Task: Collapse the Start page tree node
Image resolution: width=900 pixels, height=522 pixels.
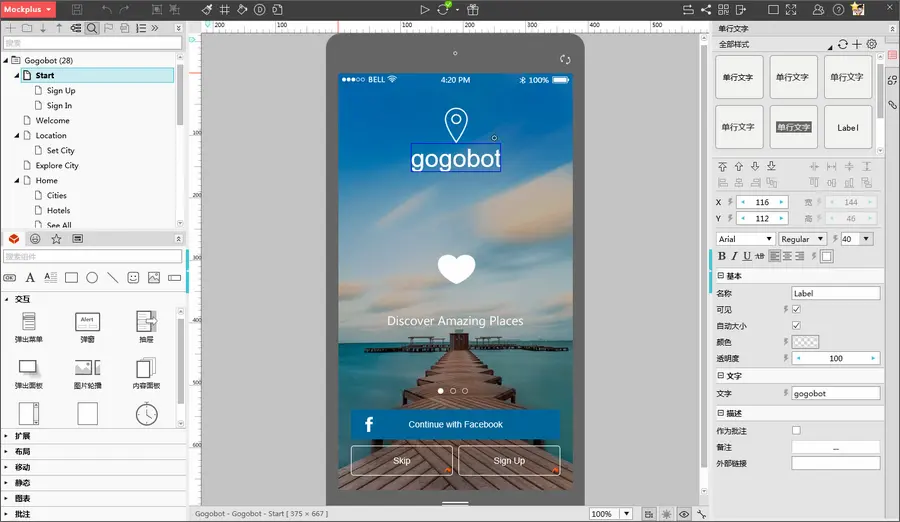Action: click(17, 75)
